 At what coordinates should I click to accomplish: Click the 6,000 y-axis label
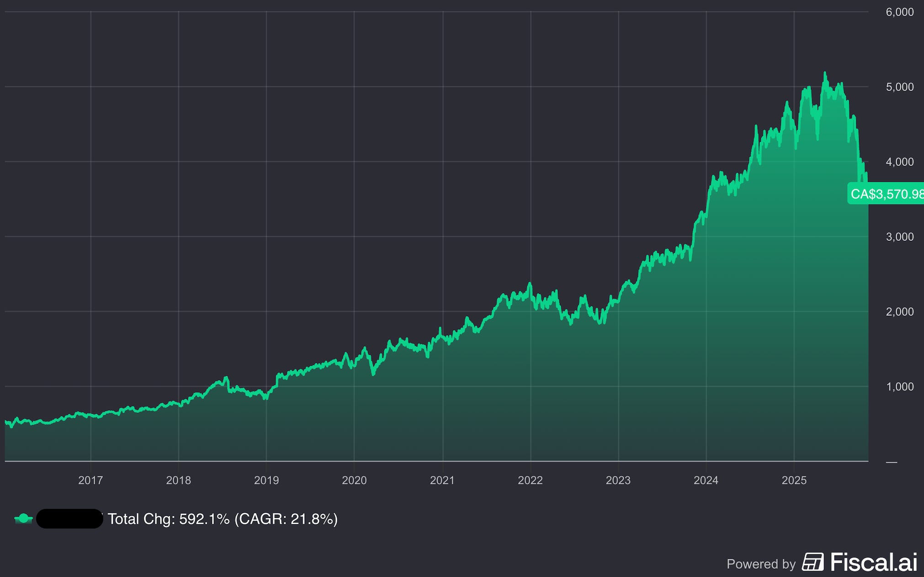click(x=899, y=12)
